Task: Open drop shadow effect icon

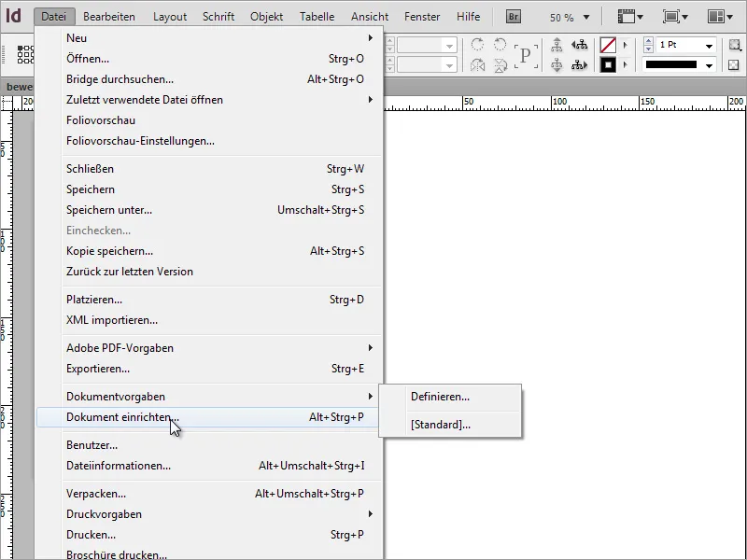Action: pos(735,45)
